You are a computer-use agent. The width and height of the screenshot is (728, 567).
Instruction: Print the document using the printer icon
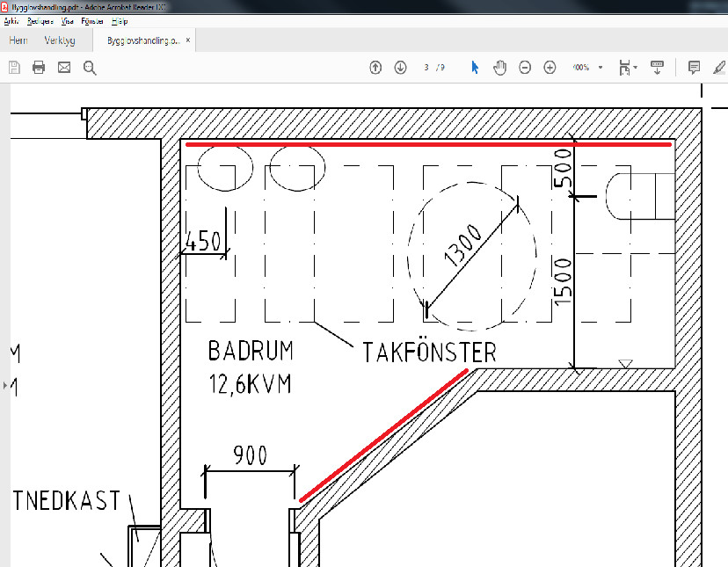39,68
